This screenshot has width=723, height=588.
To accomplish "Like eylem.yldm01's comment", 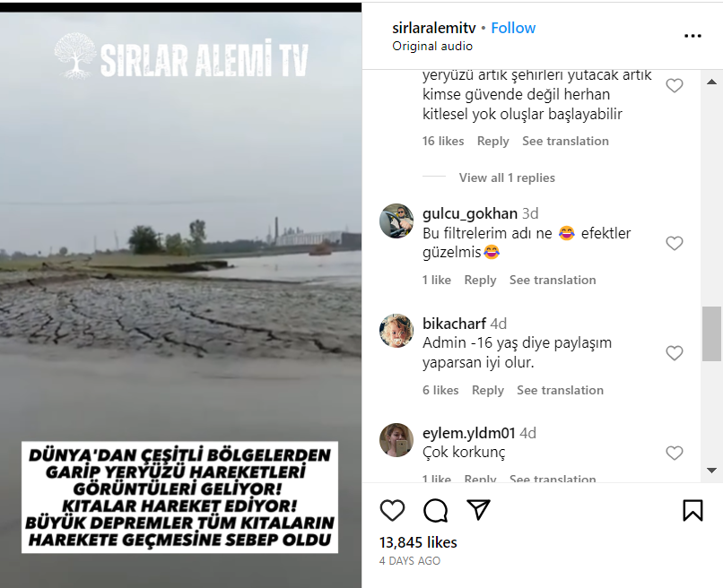I will pos(675,453).
